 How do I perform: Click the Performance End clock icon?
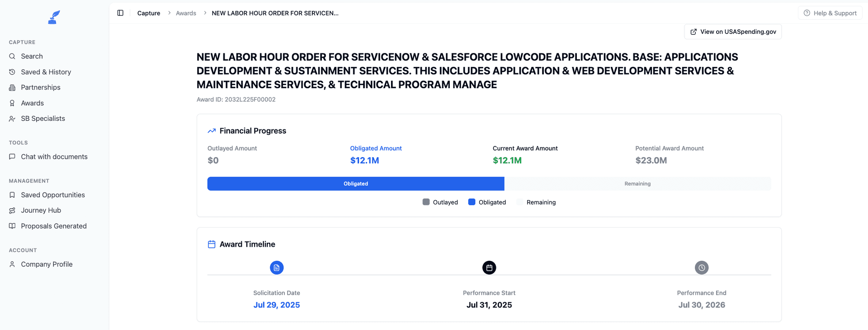point(702,268)
